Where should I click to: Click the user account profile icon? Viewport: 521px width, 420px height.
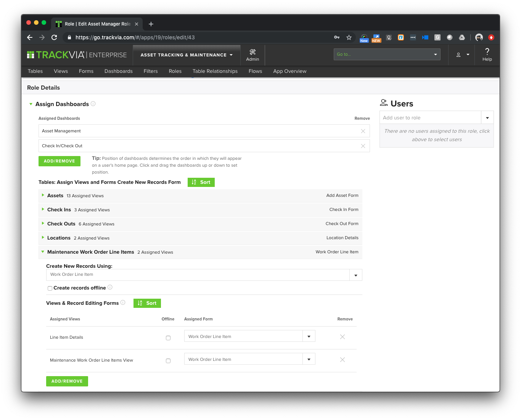click(458, 55)
